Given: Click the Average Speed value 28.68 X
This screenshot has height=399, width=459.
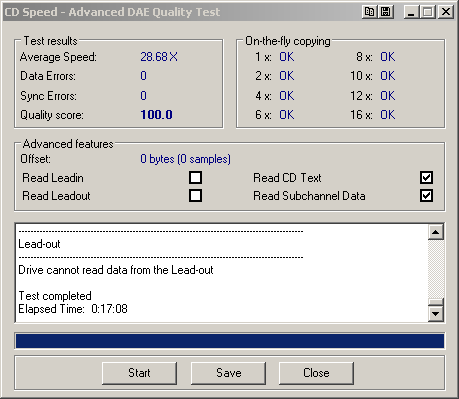Looking at the screenshot, I should 159,57.
